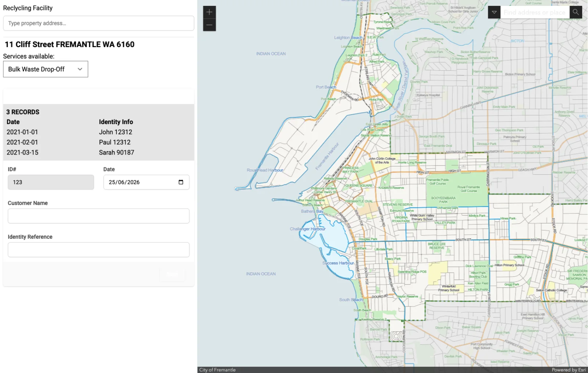Screen dimensions: 588x373
Task: Select the 2021-01-01 record date
Action: point(22,132)
